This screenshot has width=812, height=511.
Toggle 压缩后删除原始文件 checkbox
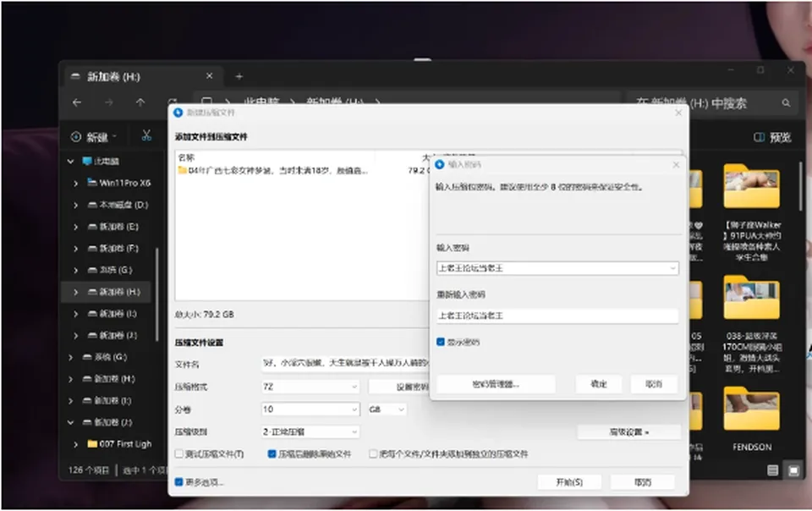pos(272,453)
